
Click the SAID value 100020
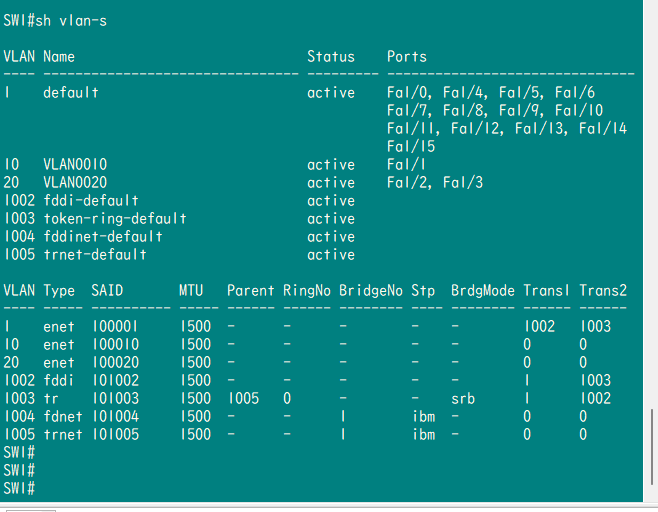click(x=115, y=363)
